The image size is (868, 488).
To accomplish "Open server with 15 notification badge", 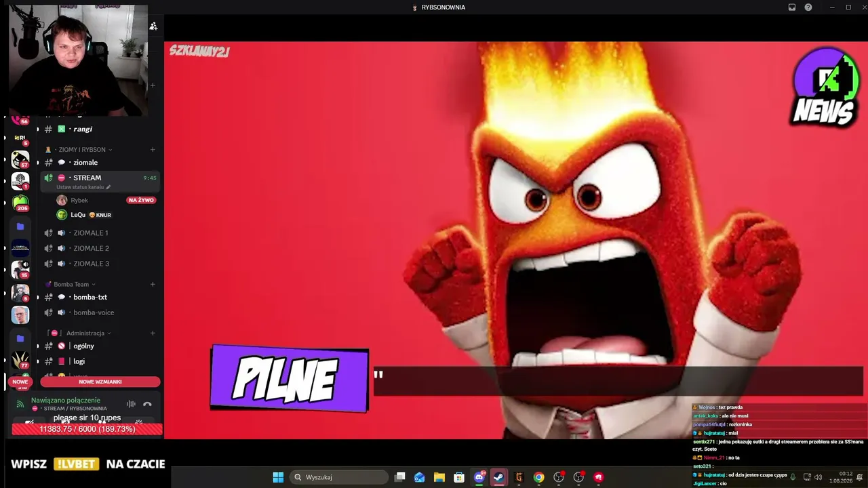I will [20, 269].
